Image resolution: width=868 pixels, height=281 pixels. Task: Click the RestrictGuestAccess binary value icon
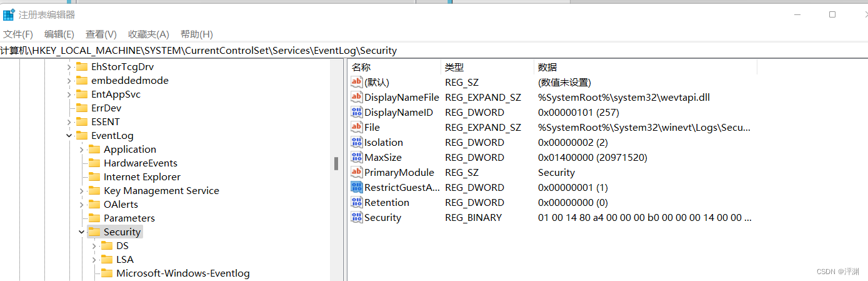[356, 188]
